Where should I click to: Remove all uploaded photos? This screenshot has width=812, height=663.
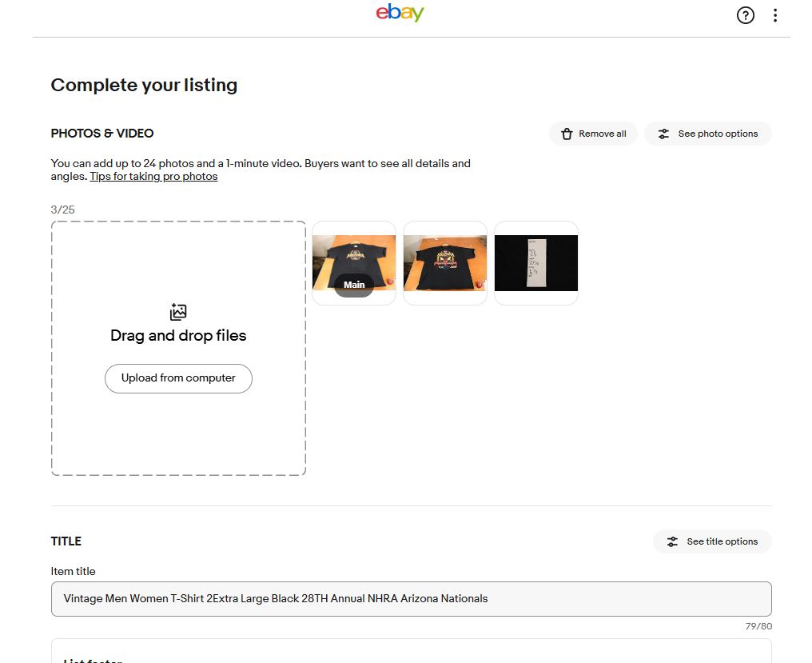pos(593,134)
